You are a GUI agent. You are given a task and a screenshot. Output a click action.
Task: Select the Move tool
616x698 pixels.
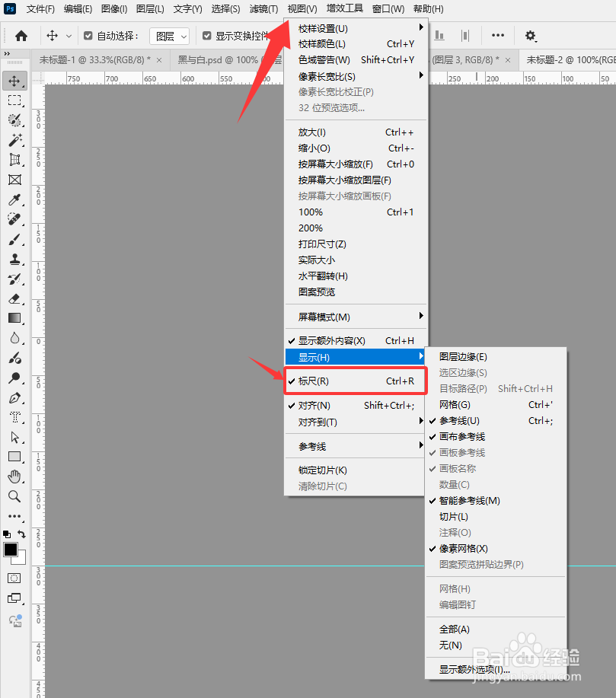coord(15,81)
